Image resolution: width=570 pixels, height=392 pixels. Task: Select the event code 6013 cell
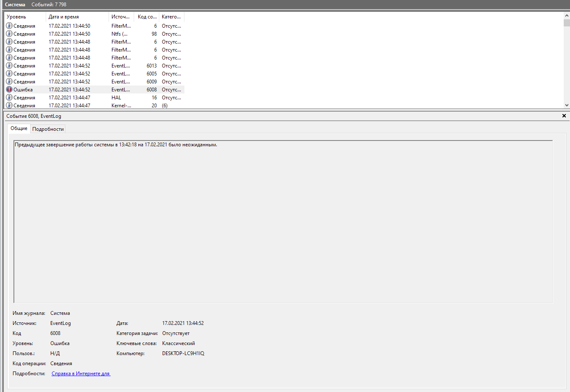click(152, 66)
